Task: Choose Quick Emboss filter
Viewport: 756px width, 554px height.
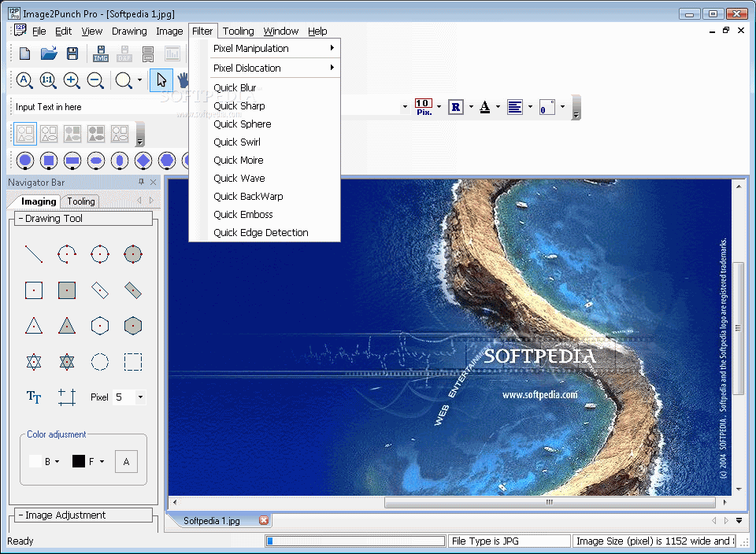Action: point(273,214)
